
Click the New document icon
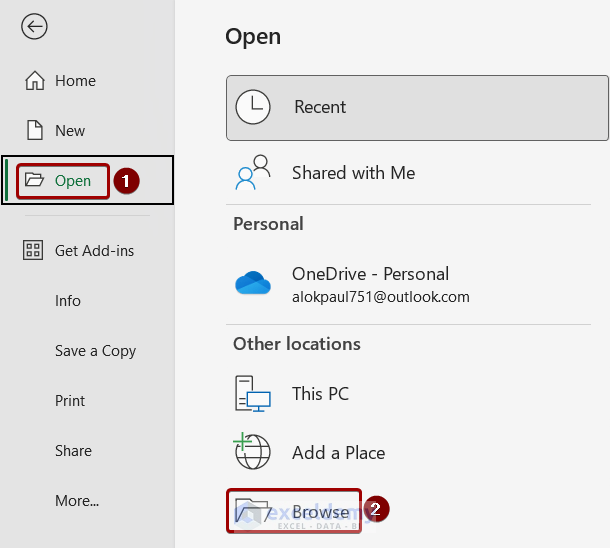(34, 131)
